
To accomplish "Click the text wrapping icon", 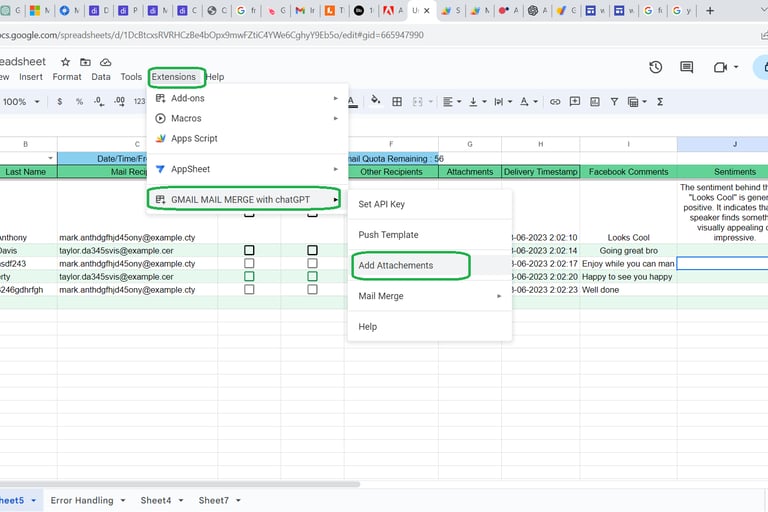I will pyautogui.click(x=499, y=102).
